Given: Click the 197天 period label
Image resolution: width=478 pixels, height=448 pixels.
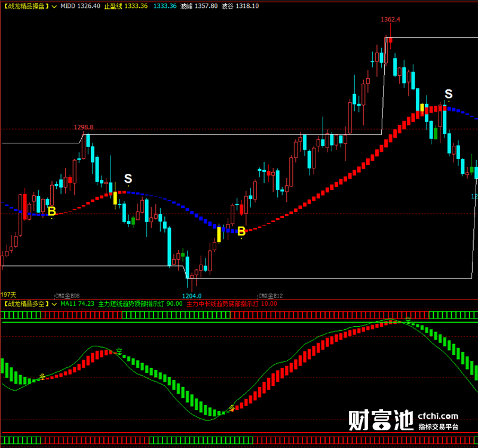Looking at the screenshot, I should coord(8,294).
